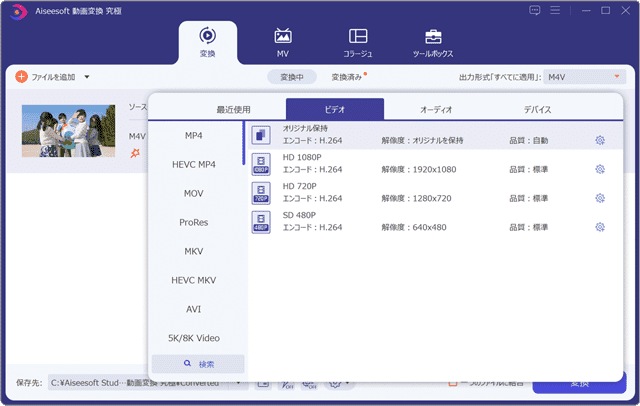The height and width of the screenshot is (406, 640).
Task: Minimize the Aiseesoft window
Action: 586,11
